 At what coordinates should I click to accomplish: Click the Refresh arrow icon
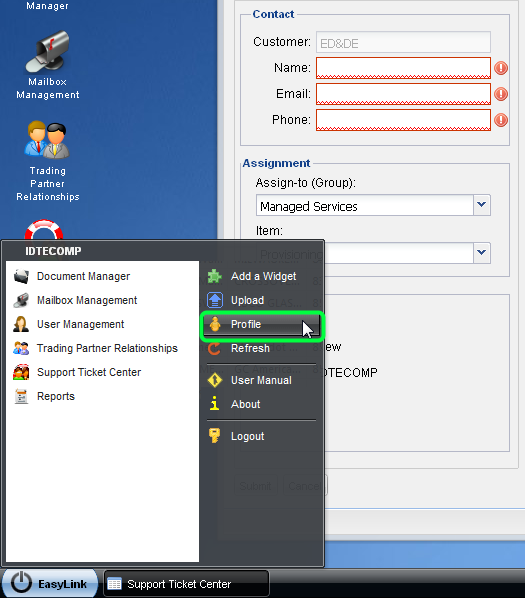(x=215, y=348)
